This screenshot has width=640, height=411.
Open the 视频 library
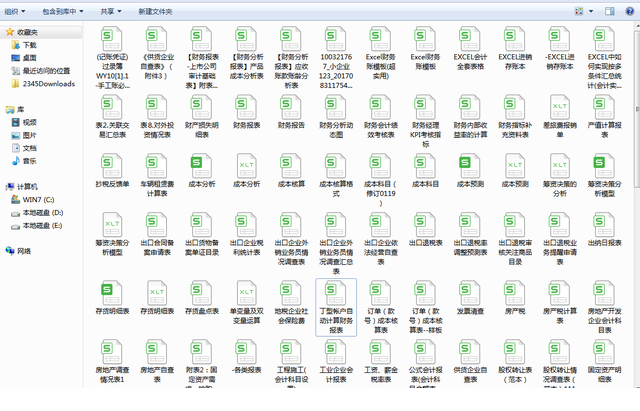[24, 122]
